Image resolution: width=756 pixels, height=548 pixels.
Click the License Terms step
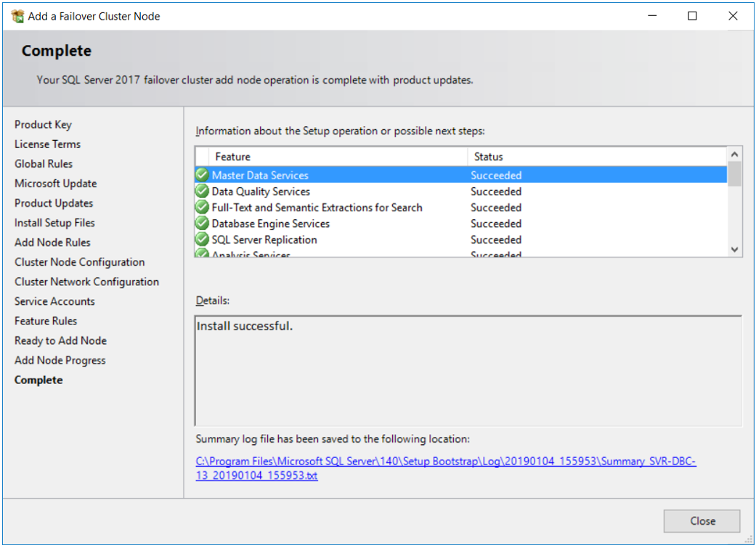[47, 144]
